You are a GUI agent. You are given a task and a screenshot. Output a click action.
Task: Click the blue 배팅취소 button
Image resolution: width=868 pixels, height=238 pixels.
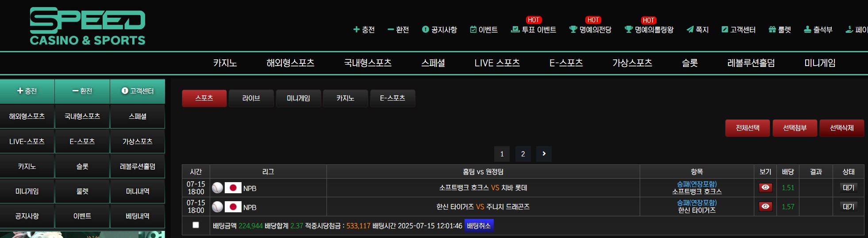point(479,226)
